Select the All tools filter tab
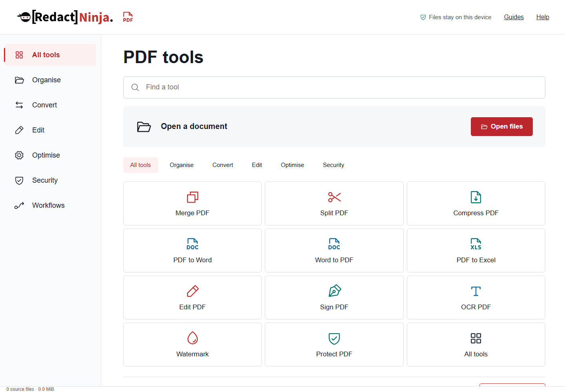565x392 pixels. (x=140, y=165)
